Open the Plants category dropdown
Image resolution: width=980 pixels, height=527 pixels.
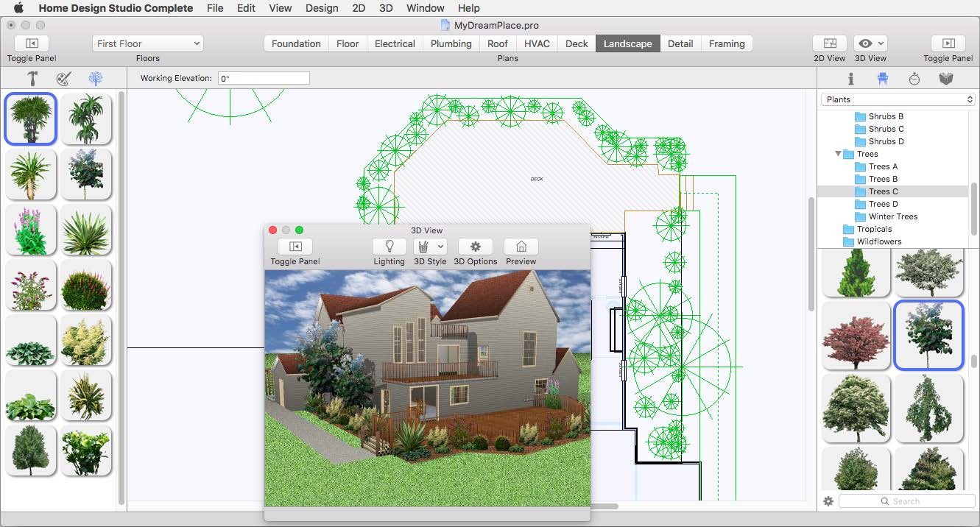tap(898, 99)
